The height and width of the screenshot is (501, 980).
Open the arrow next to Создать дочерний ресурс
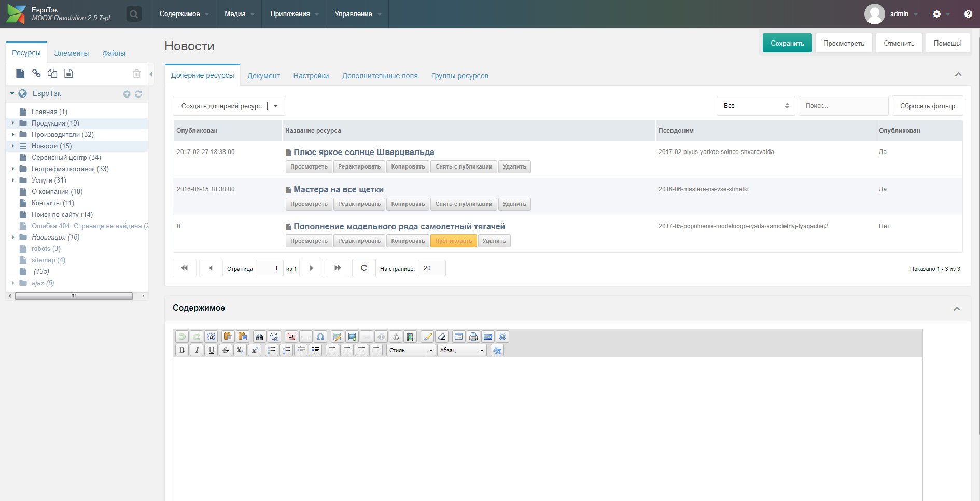tap(276, 106)
